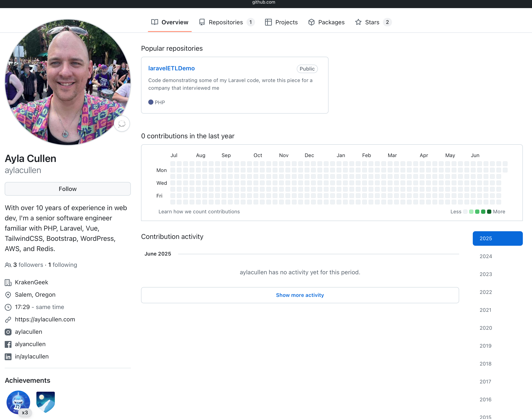This screenshot has height=419, width=532.
Task: Click the Facebook icon
Action: coord(8,344)
